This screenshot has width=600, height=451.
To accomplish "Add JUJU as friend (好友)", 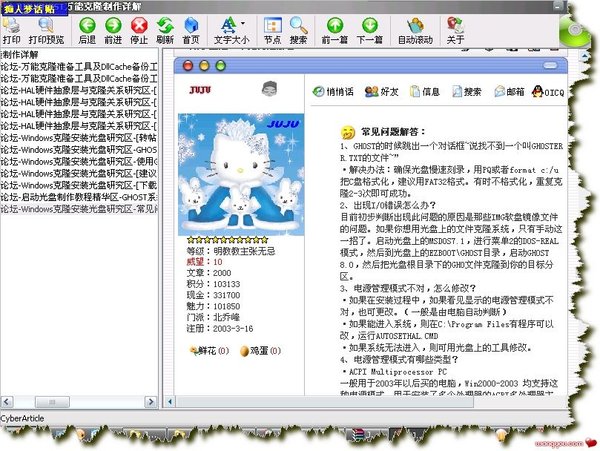I will click(382, 92).
